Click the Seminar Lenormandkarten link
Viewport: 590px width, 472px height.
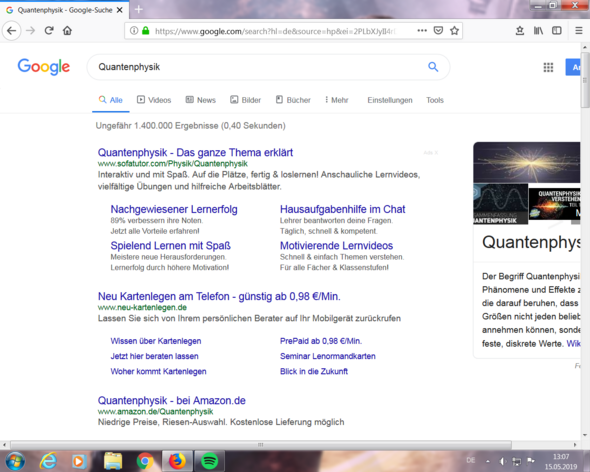click(x=328, y=356)
